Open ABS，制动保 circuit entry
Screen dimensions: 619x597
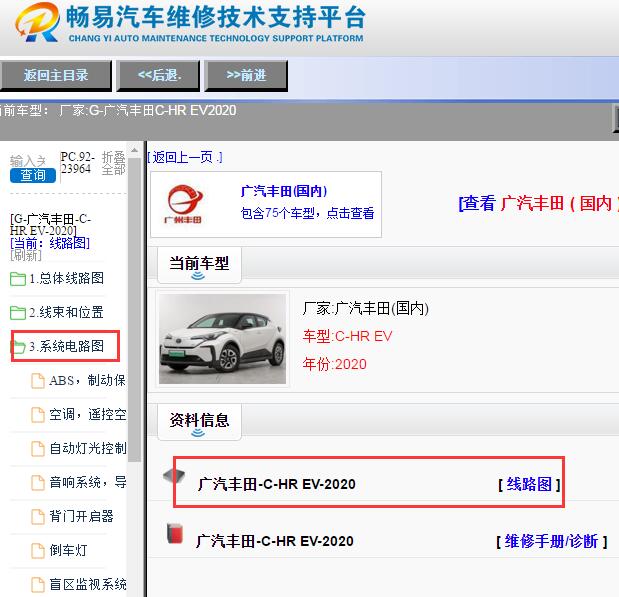pyautogui.click(x=87, y=380)
